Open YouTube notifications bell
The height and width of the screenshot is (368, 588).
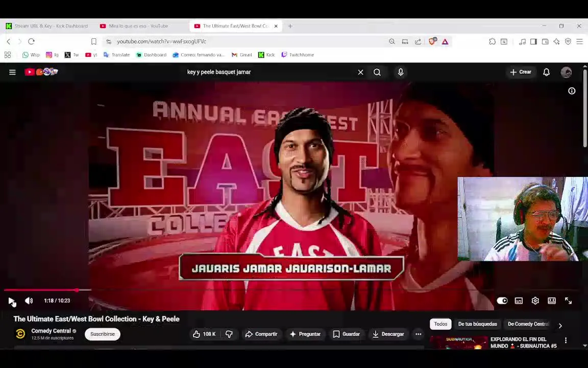546,72
